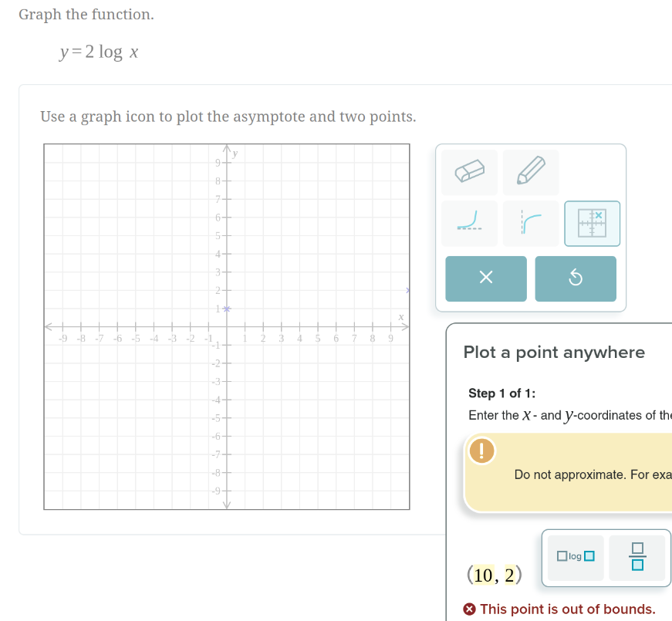Click the point marker at graph's right edge
This screenshot has height=621, width=672.
[x=407, y=291]
